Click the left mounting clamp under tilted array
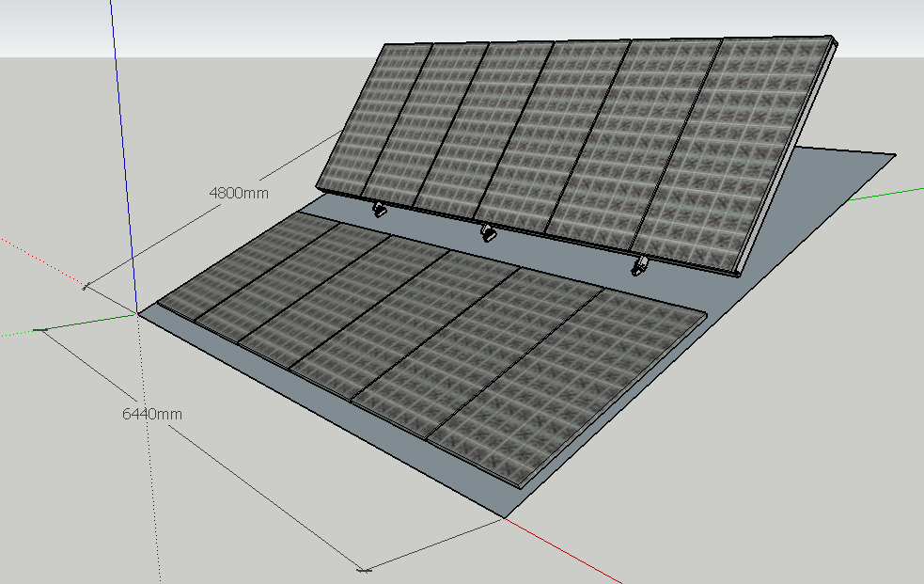 click(x=378, y=210)
